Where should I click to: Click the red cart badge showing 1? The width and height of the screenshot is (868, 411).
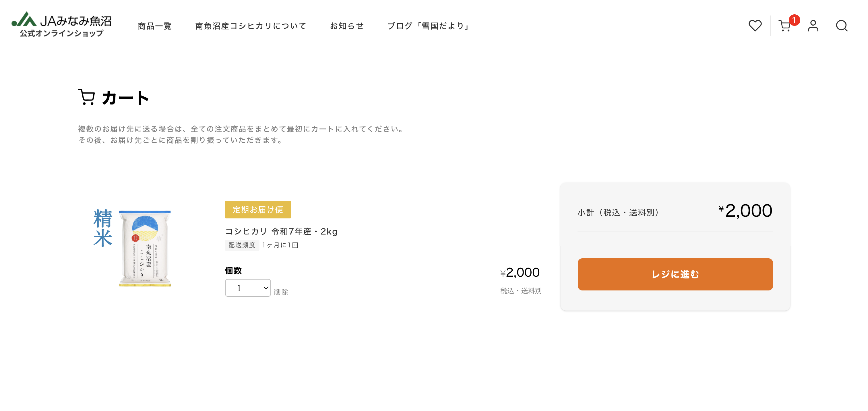pyautogui.click(x=795, y=20)
